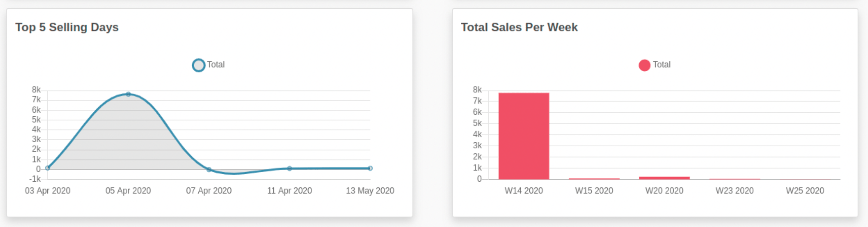This screenshot has height=227, width=868.
Task: Click the W23 2020 axis label
Action: [x=734, y=191]
